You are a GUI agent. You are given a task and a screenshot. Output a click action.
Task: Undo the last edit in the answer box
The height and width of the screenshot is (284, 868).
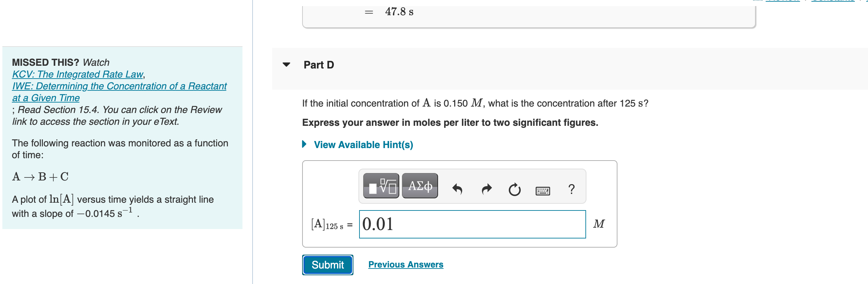coord(457,189)
